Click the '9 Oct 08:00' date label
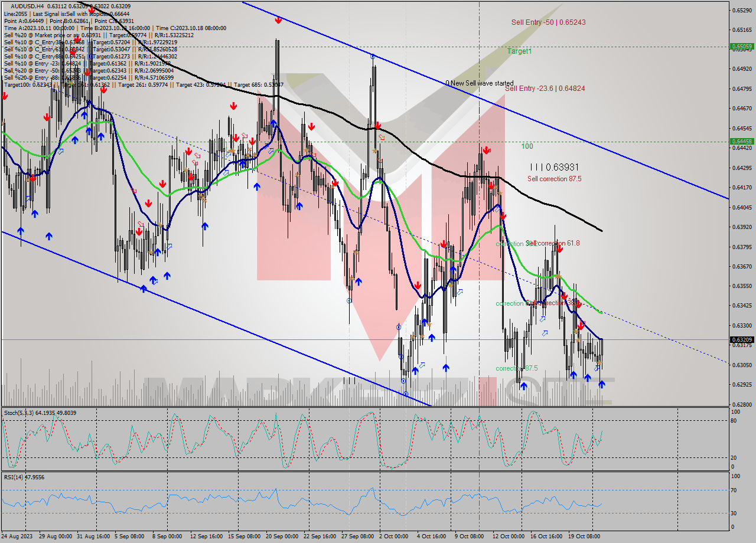756x543 pixels. coord(469,537)
